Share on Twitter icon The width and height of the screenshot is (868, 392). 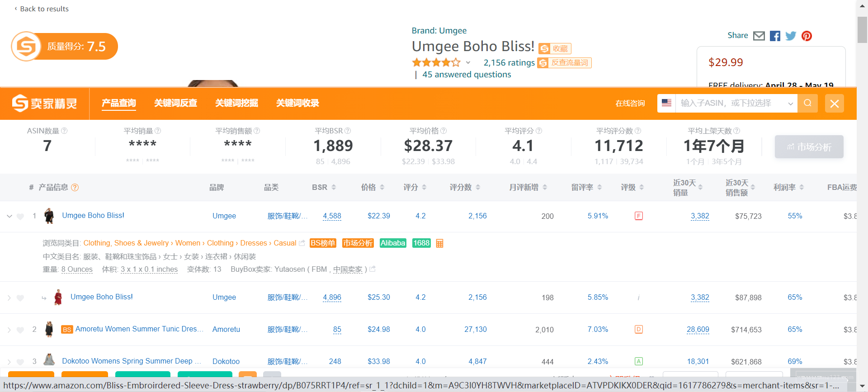coord(791,36)
